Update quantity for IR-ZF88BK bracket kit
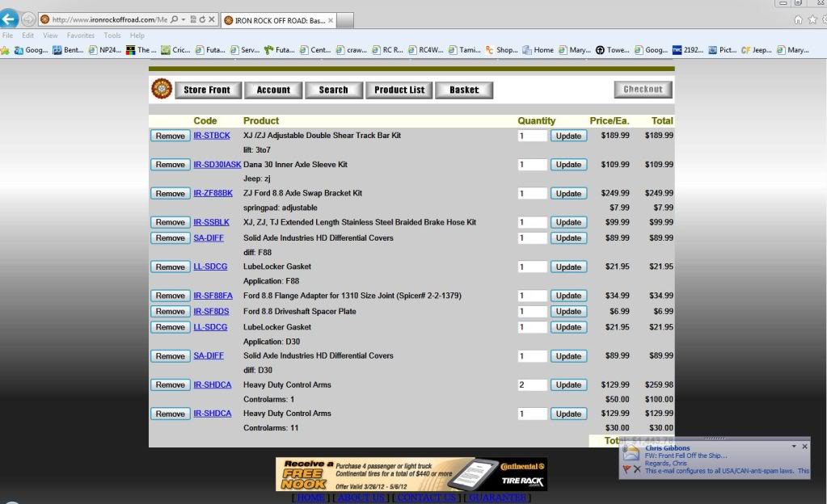This screenshot has height=504, width=827. (x=568, y=194)
